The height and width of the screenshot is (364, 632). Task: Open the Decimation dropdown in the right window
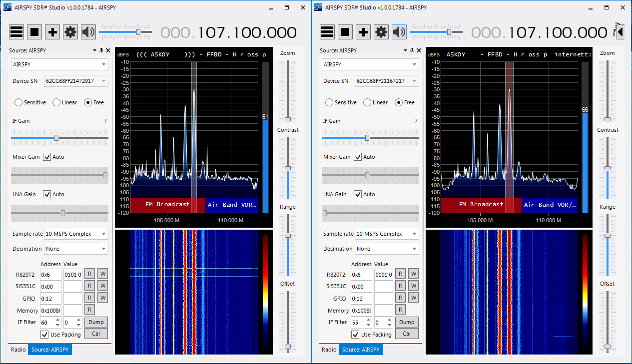pyautogui.click(x=387, y=249)
